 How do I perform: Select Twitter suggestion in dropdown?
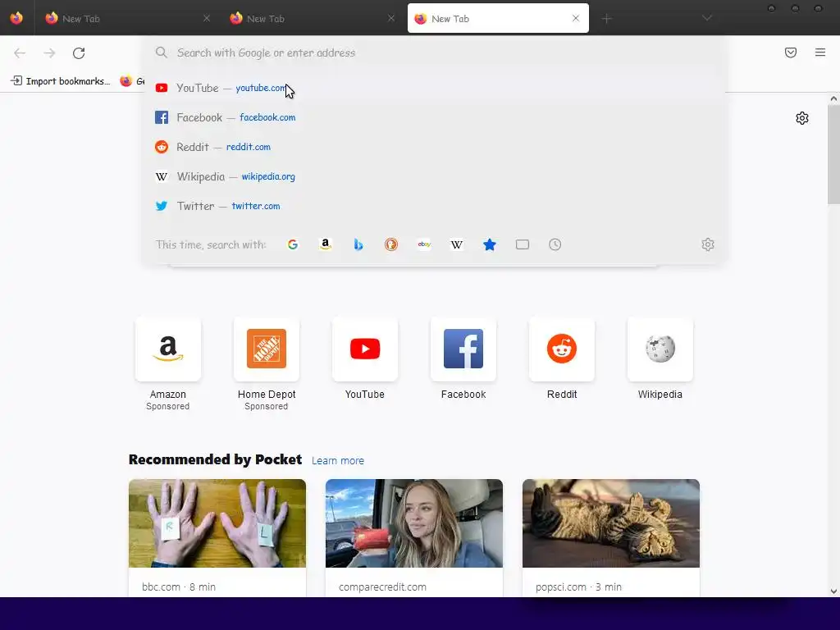[434, 206]
